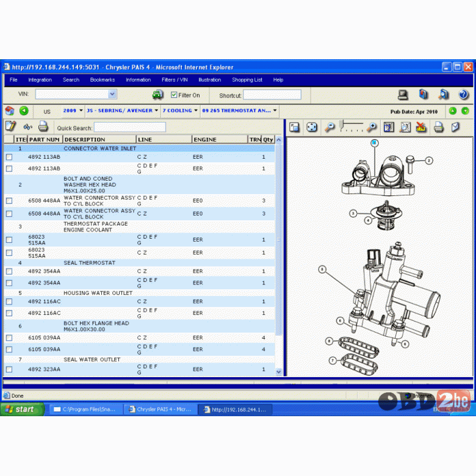
Task: Check 6508 448AA row with line C D E F G
Action: click(x=9, y=201)
